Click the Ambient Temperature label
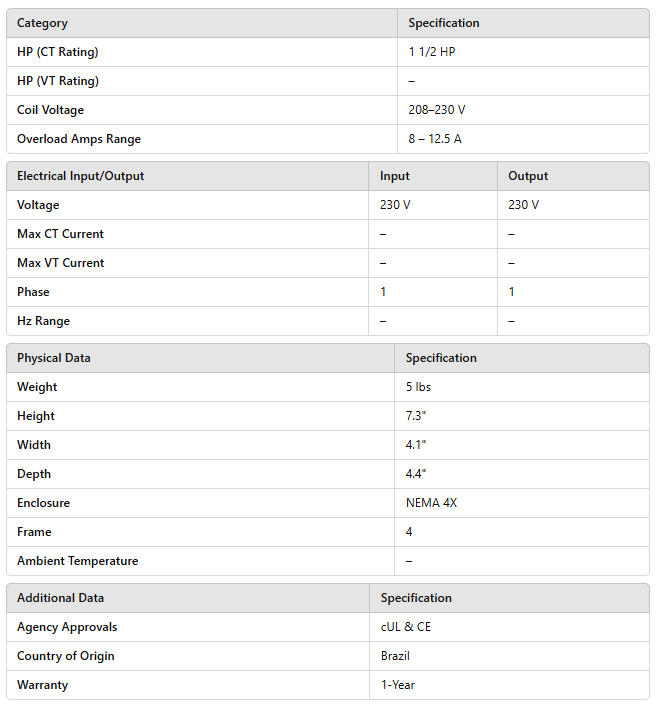Image resolution: width=656 pixels, height=707 pixels. click(x=77, y=561)
